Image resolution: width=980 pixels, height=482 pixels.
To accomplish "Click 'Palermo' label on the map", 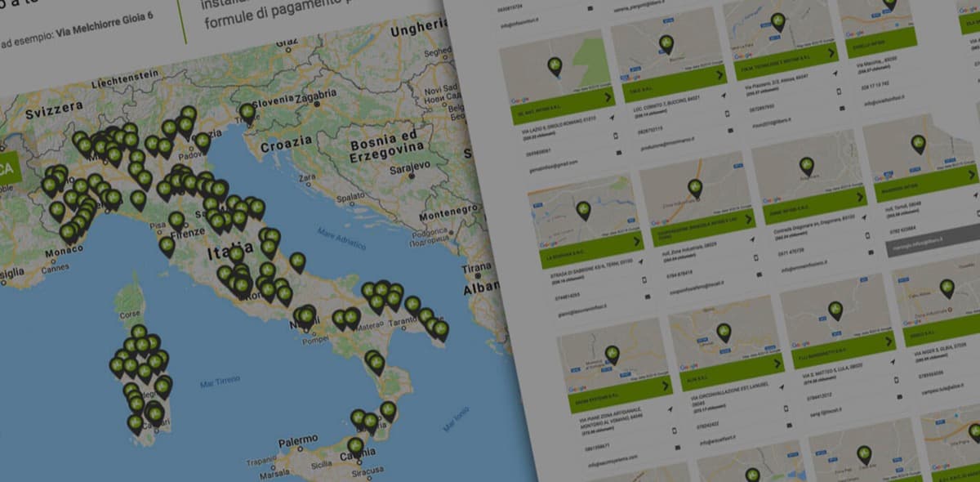I will 300,442.
